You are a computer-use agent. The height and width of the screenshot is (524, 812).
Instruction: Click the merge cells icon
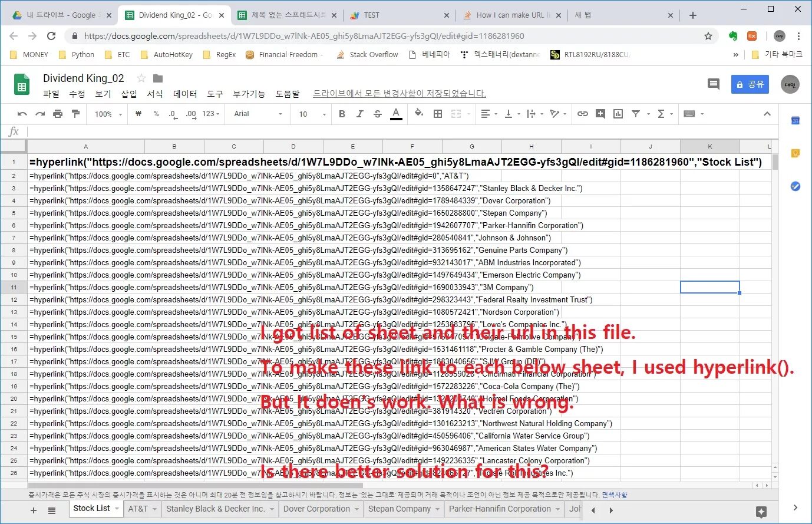click(x=456, y=114)
